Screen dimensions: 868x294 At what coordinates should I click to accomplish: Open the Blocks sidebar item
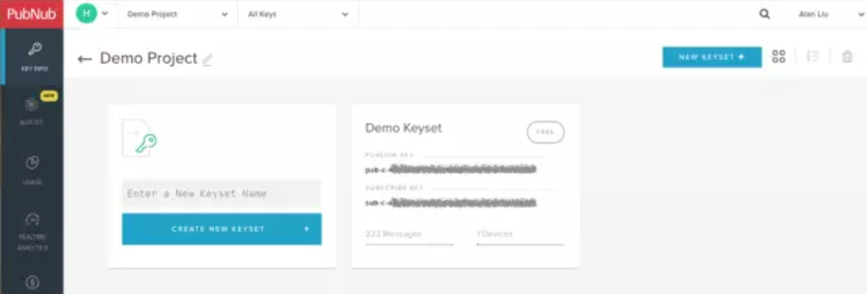(x=32, y=110)
